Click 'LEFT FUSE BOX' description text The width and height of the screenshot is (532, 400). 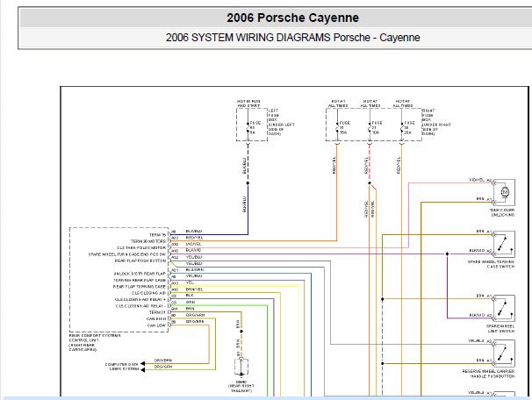(281, 122)
